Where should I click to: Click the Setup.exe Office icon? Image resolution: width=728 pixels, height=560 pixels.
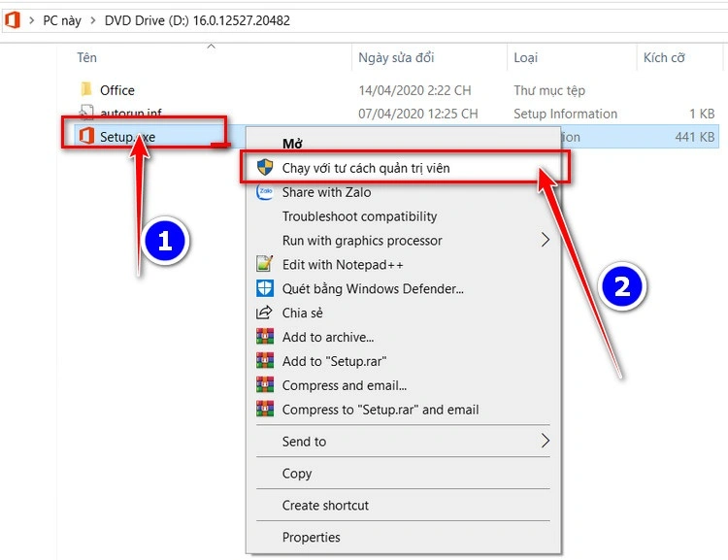pyautogui.click(x=85, y=137)
